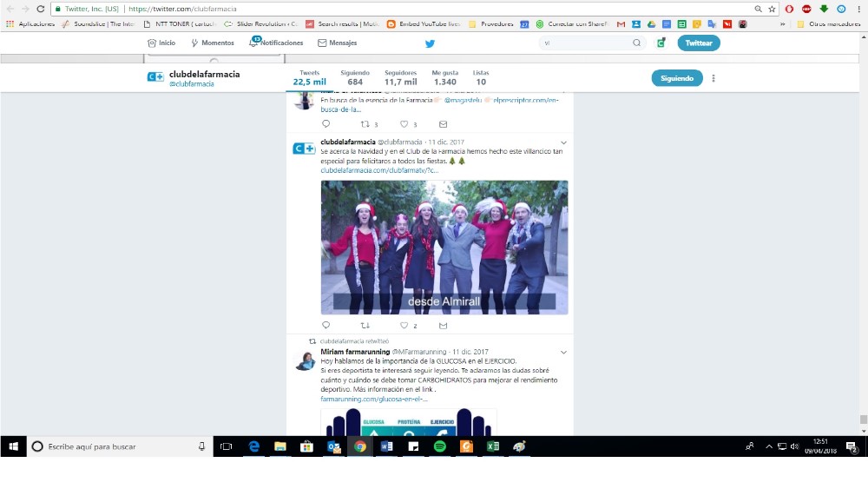Screen dimensions: 868x489
Task: Show hidden system tray icons chevron
Action: click(x=769, y=446)
